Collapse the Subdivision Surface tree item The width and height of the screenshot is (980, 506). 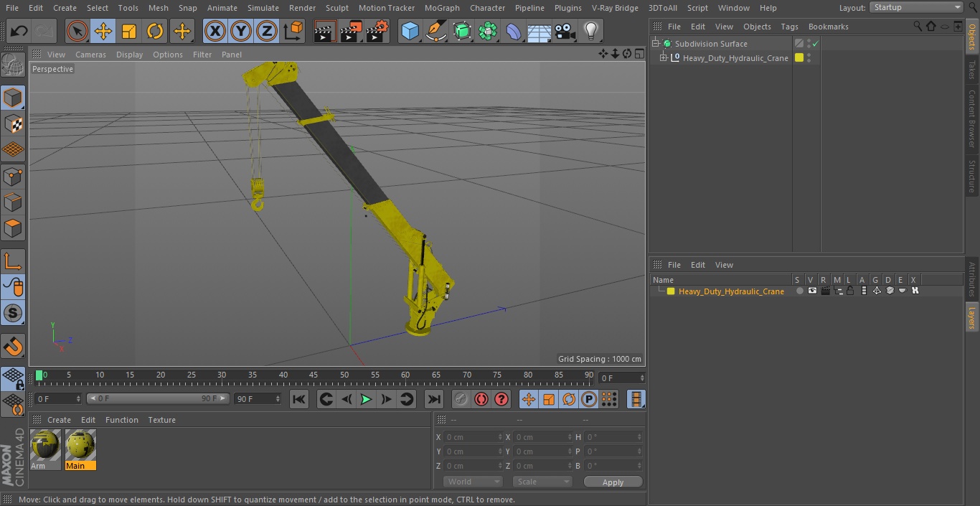pyautogui.click(x=655, y=44)
